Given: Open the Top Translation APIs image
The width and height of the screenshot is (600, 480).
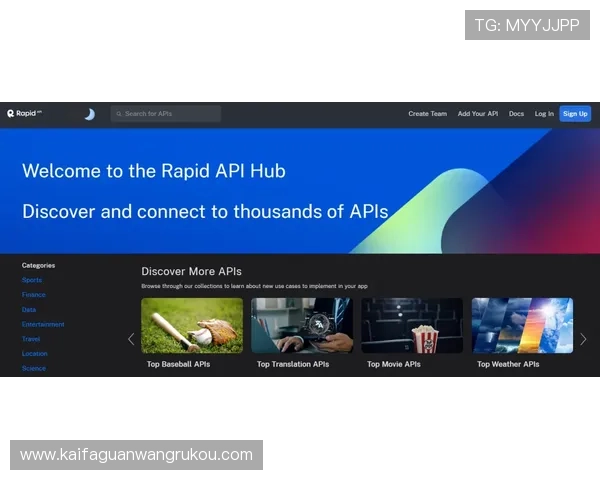Looking at the screenshot, I should (x=302, y=325).
